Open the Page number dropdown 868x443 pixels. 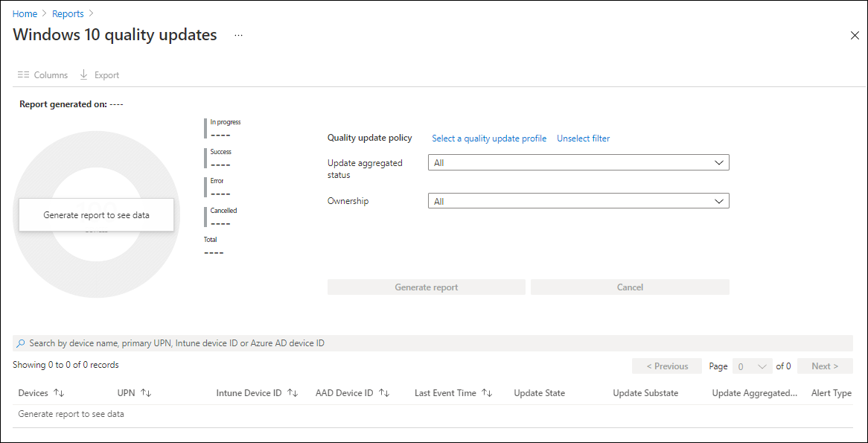pyautogui.click(x=752, y=366)
